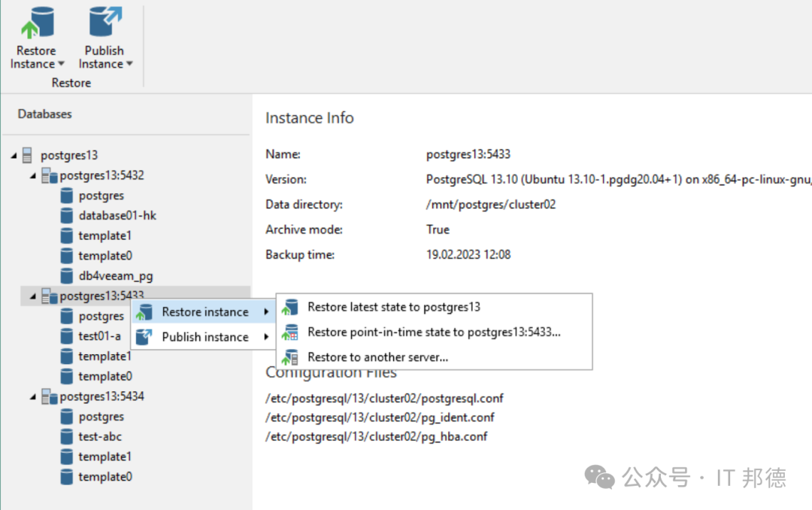Select postgres13:5434 tree label
Viewport: 812px width, 510px height.
click(x=102, y=396)
